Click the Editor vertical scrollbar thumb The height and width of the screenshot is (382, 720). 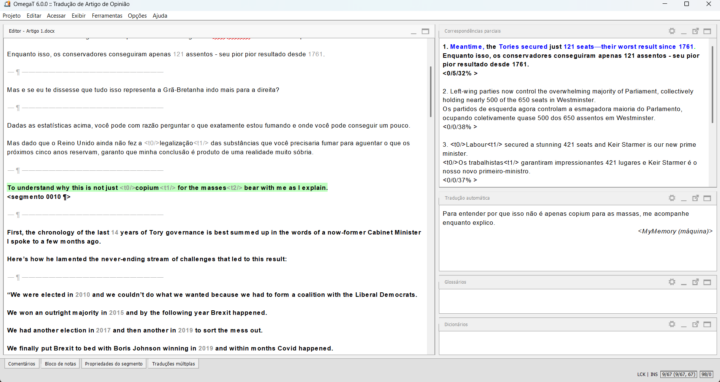(x=431, y=91)
